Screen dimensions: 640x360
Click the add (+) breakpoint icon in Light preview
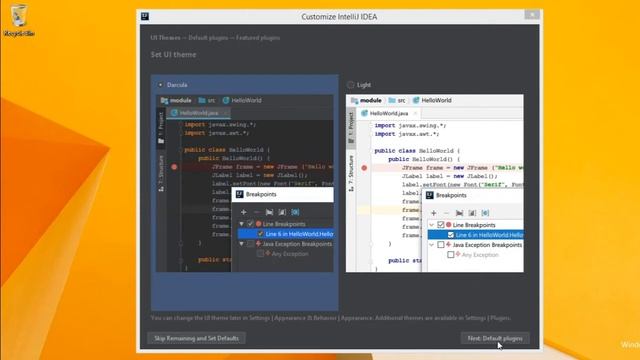[434, 213]
